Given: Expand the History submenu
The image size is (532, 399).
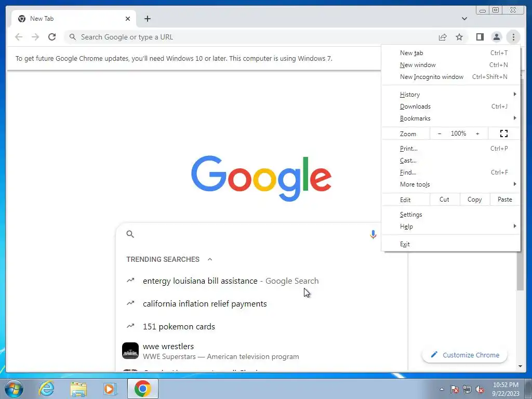Looking at the screenshot, I should pyautogui.click(x=451, y=95).
